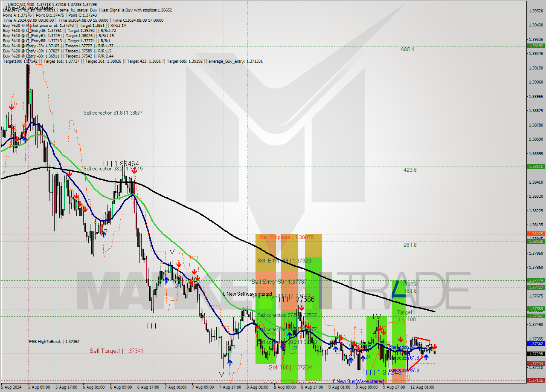The image size is (546, 392).
Task: Click the green 1.37589 price tag
Action: [535, 308]
